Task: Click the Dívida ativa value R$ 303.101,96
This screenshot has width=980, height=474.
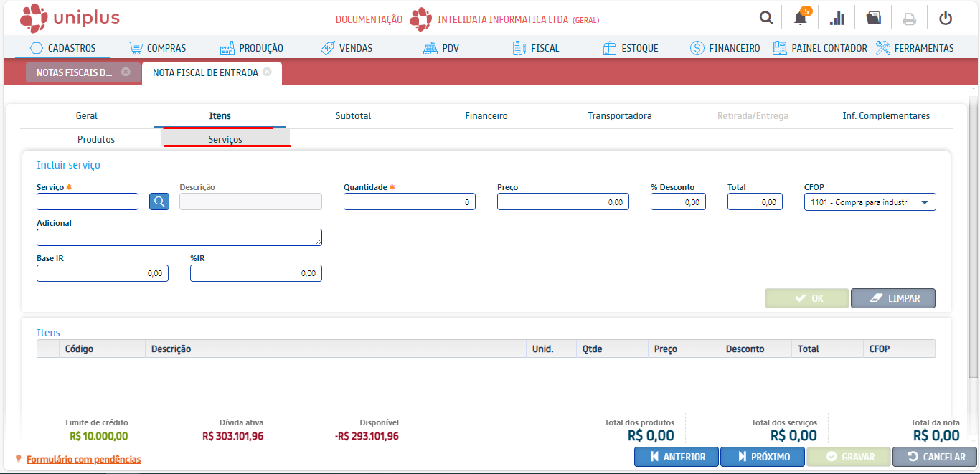Action: (x=232, y=436)
